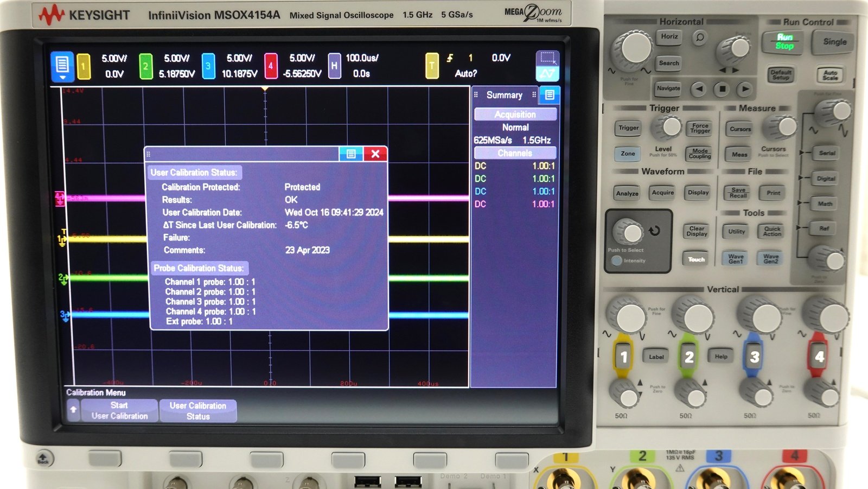The width and height of the screenshot is (868, 489).
Task: Push the Ref waveform button
Action: (824, 228)
